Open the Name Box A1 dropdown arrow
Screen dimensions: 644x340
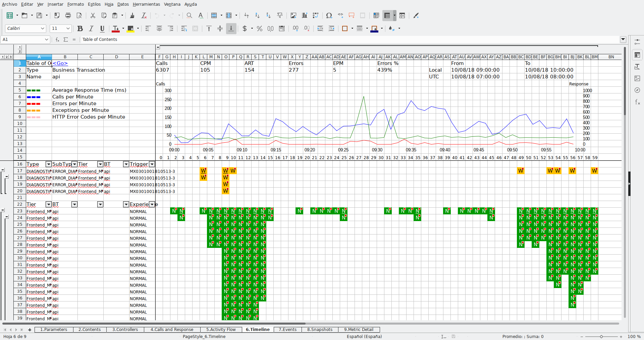point(47,40)
